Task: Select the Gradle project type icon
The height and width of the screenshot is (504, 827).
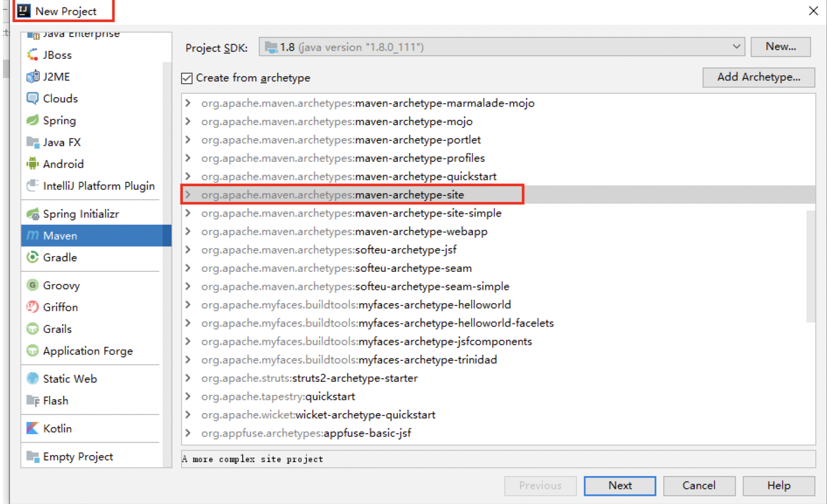Action: (x=33, y=257)
